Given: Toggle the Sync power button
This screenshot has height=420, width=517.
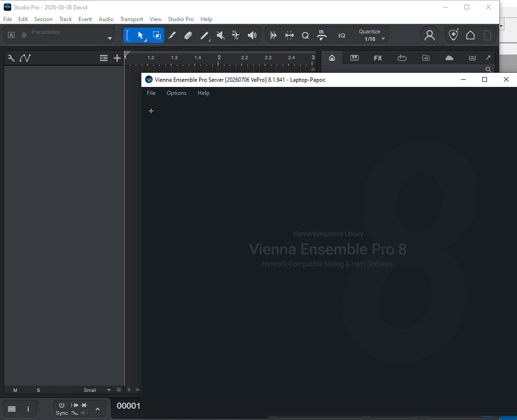Looking at the screenshot, I should tap(62, 405).
